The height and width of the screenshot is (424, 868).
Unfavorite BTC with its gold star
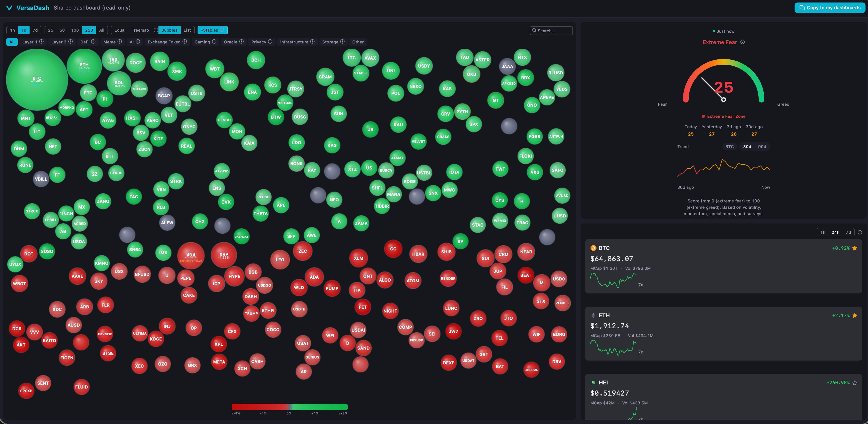click(855, 248)
